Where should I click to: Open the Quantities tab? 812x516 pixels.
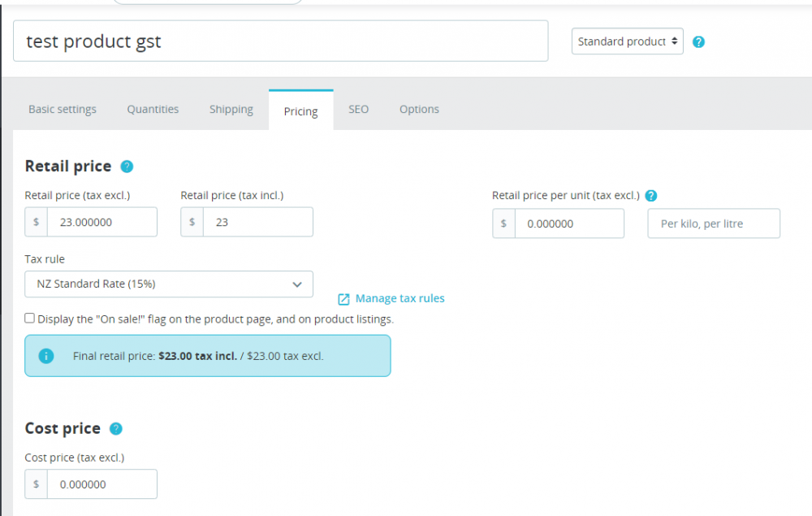click(x=153, y=109)
